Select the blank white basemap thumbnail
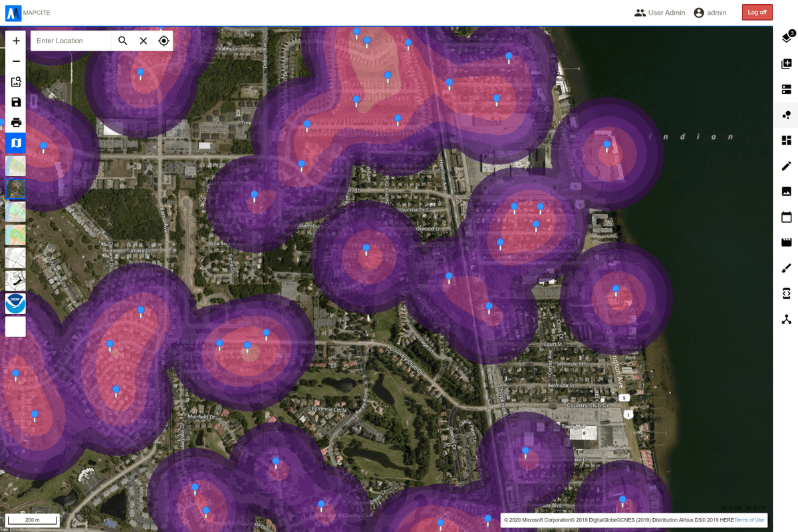The width and height of the screenshot is (798, 532). point(16,327)
